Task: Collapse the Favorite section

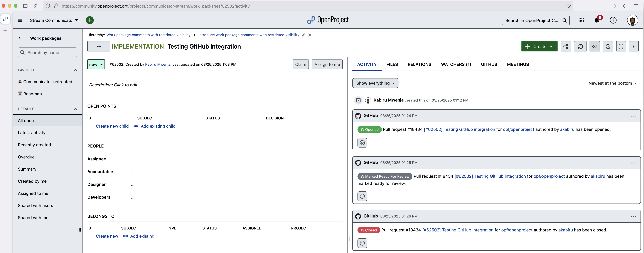Action: (76, 70)
